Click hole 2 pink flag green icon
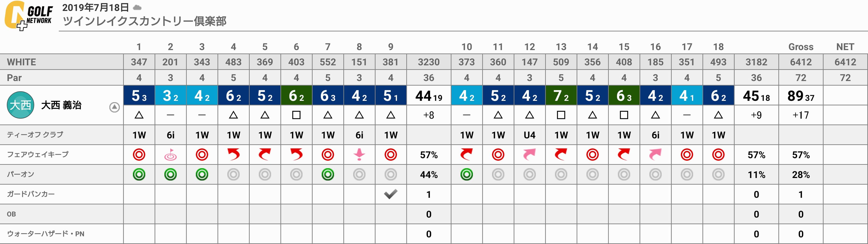Screen dimensions: 868x244 (170, 154)
